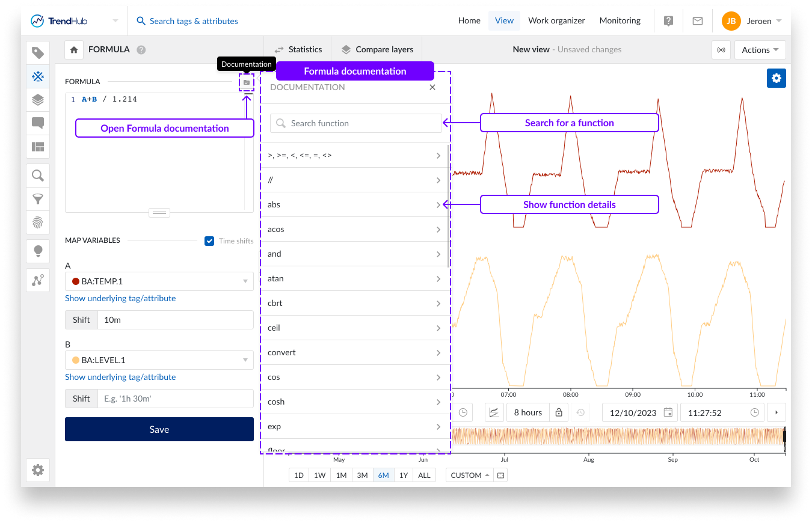Screen dimensions: 812x523
Task: Go to the Monitoring menu item
Action: [620, 20]
